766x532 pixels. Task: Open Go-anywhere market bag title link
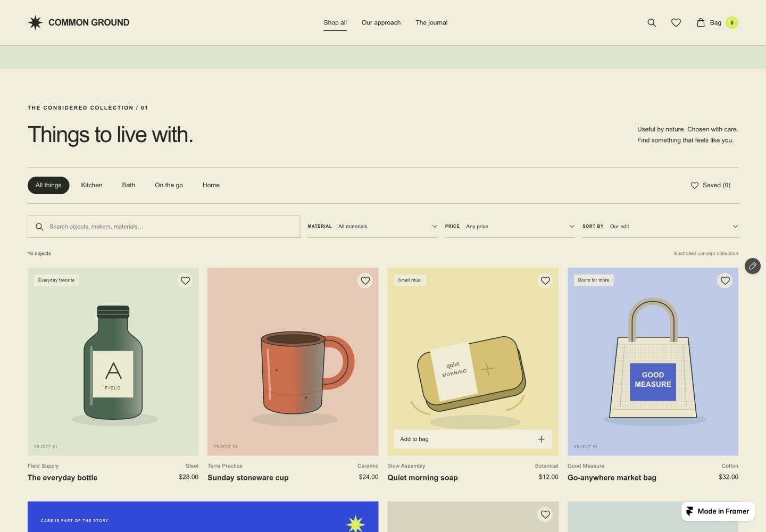pos(612,478)
